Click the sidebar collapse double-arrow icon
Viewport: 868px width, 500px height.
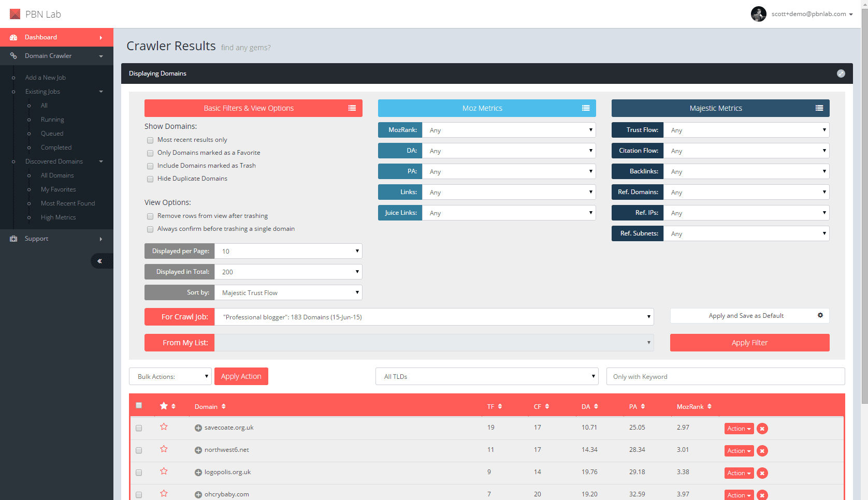click(x=99, y=261)
